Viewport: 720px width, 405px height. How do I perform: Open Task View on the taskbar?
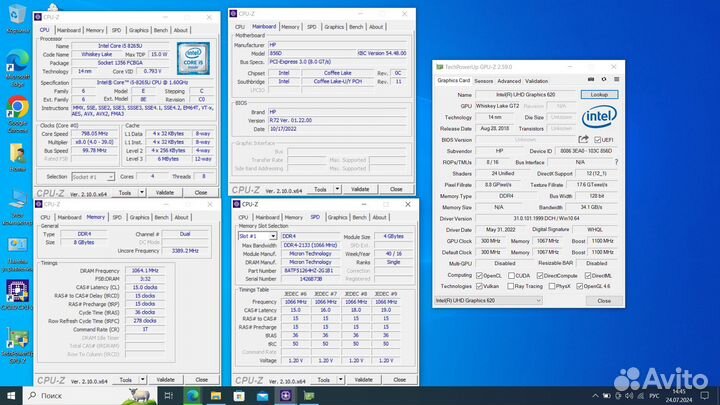tap(169, 395)
